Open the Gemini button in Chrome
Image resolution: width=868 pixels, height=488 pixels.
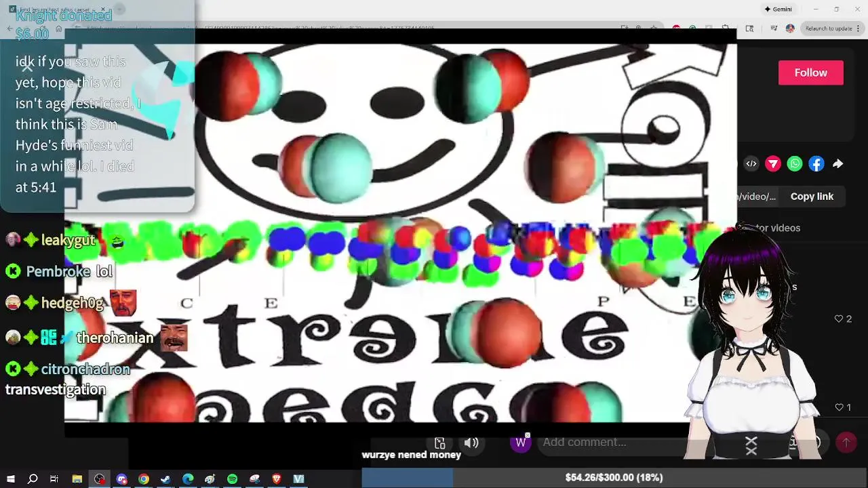(778, 9)
